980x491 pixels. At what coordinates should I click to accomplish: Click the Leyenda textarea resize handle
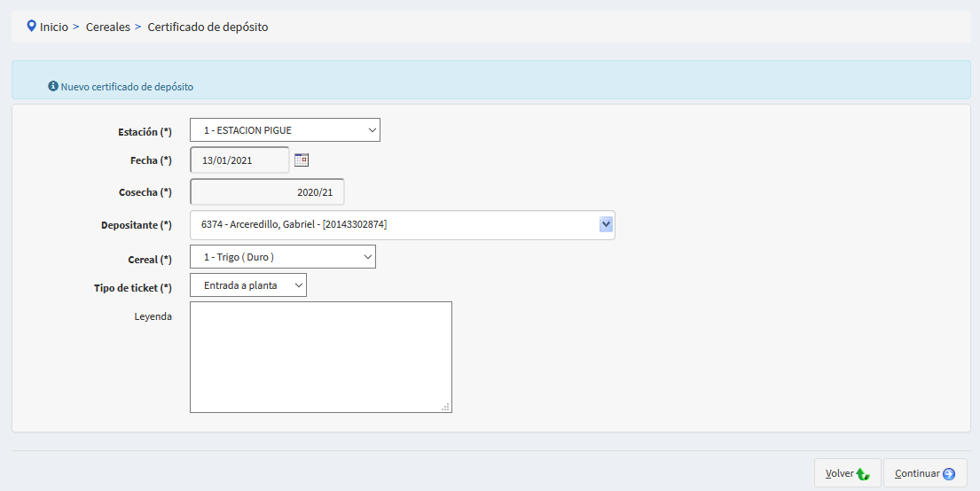click(x=445, y=407)
